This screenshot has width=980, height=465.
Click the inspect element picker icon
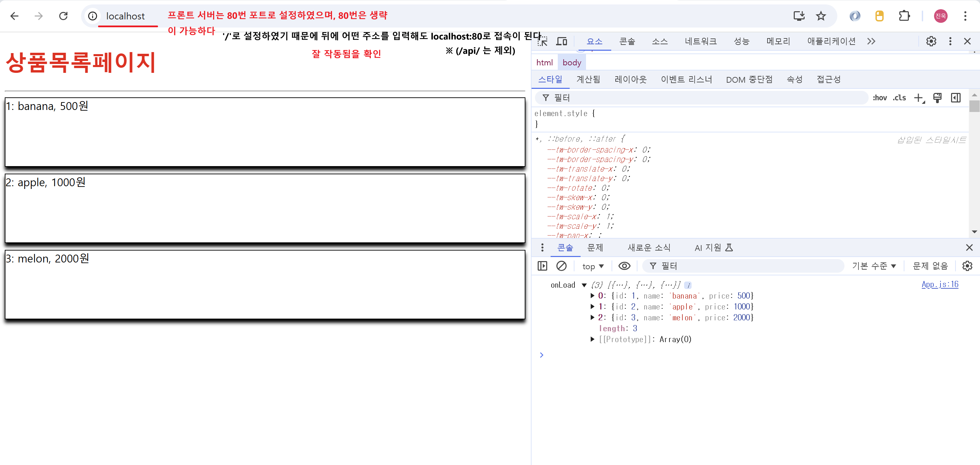pyautogui.click(x=543, y=42)
